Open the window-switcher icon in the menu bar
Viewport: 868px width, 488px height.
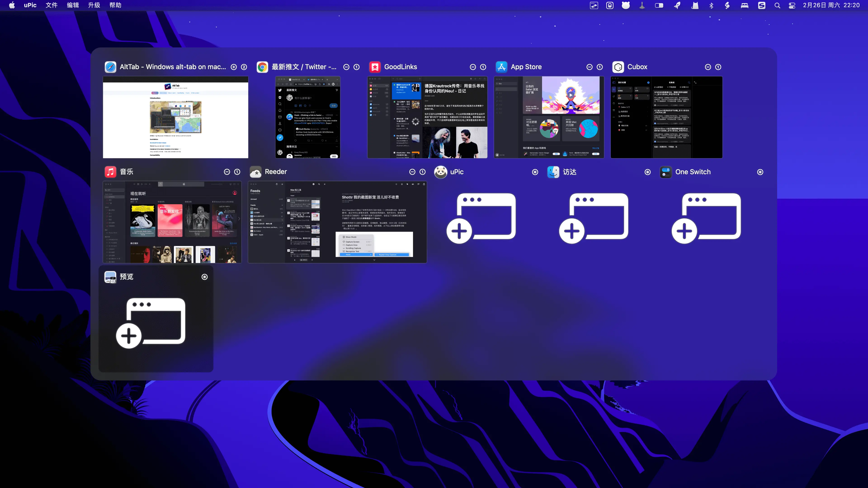coord(594,5)
